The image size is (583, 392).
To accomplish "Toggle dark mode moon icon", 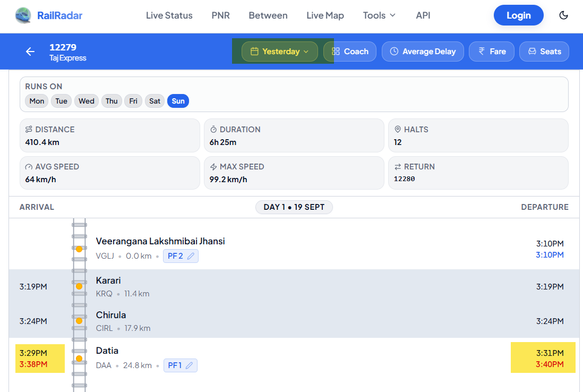I will (x=564, y=15).
